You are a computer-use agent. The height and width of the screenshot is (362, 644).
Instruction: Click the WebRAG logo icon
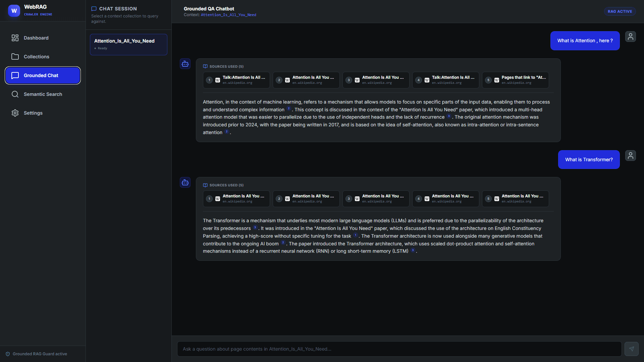(x=14, y=11)
